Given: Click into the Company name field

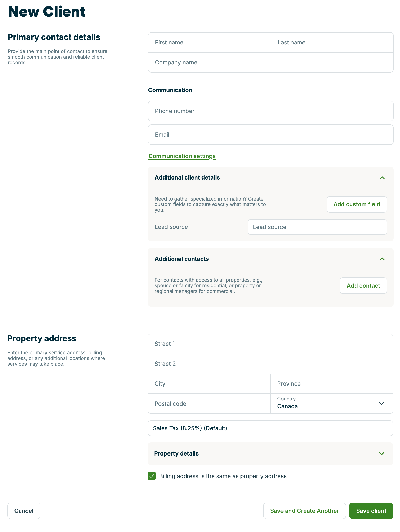Looking at the screenshot, I should (271, 63).
